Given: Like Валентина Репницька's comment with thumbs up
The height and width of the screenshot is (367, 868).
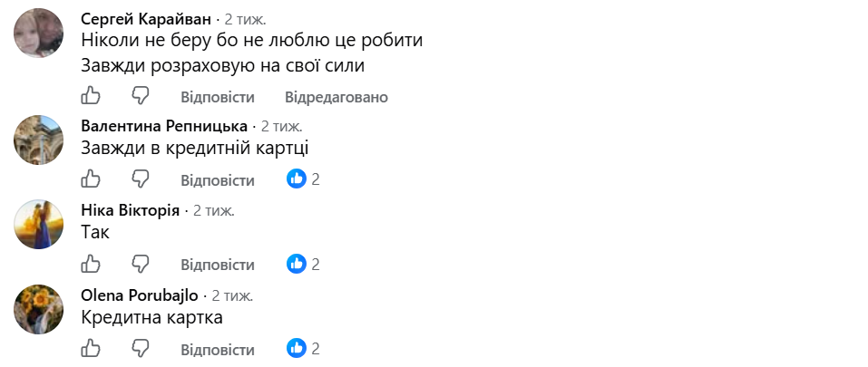Looking at the screenshot, I should (91, 179).
